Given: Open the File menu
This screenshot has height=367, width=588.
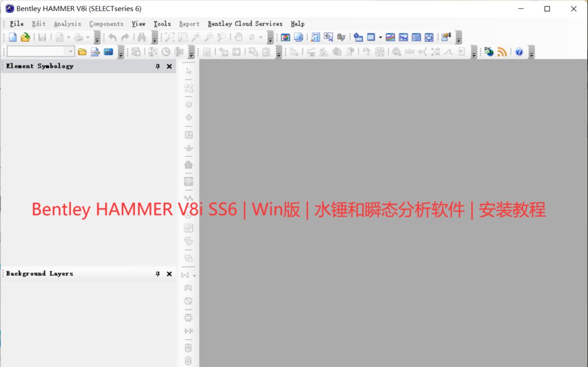Looking at the screenshot, I should [x=16, y=24].
